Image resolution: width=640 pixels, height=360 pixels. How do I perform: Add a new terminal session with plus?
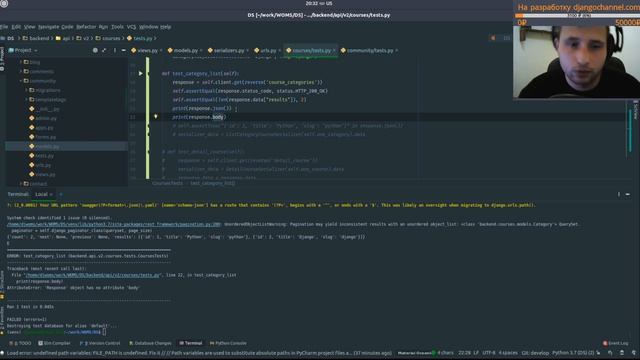(x=61, y=195)
